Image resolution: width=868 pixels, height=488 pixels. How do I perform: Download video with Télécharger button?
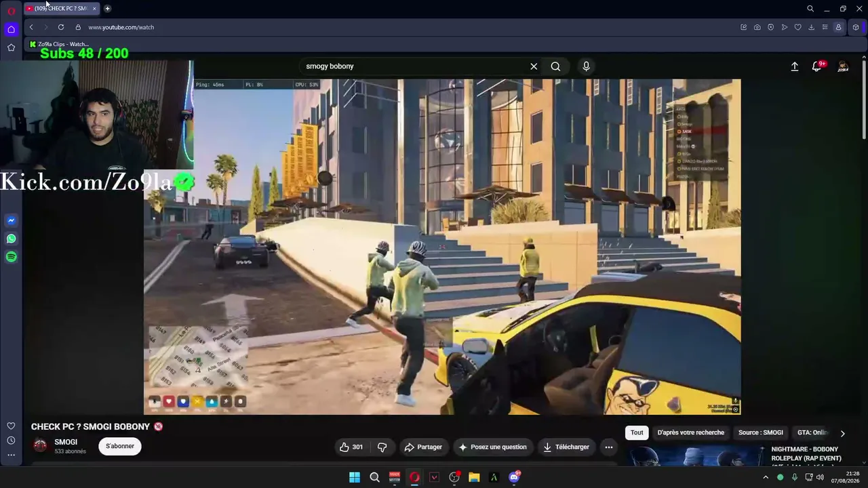tap(566, 447)
